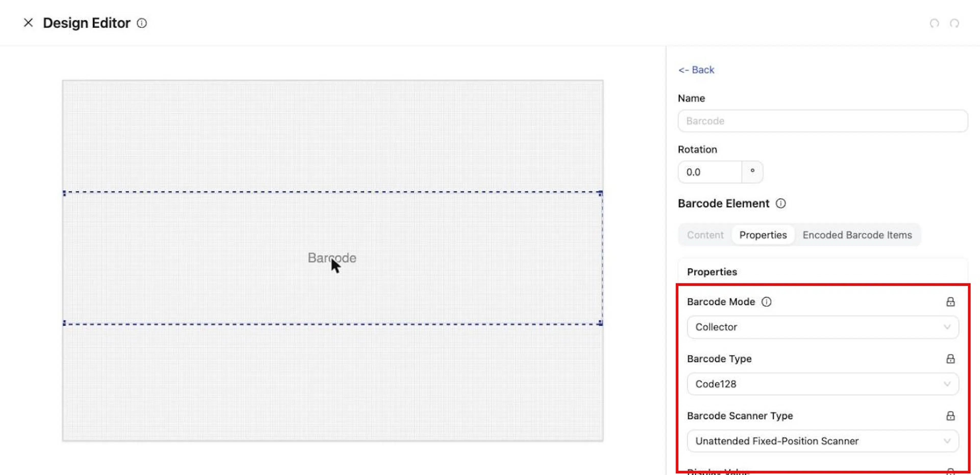Open the Barcode Mode Collector dropdown

click(x=823, y=327)
